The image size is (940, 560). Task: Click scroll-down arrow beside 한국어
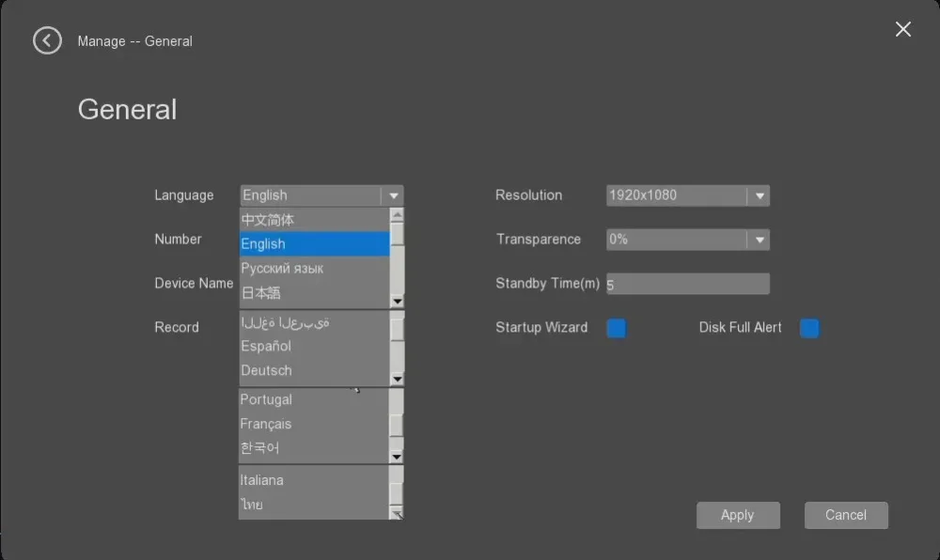(397, 457)
